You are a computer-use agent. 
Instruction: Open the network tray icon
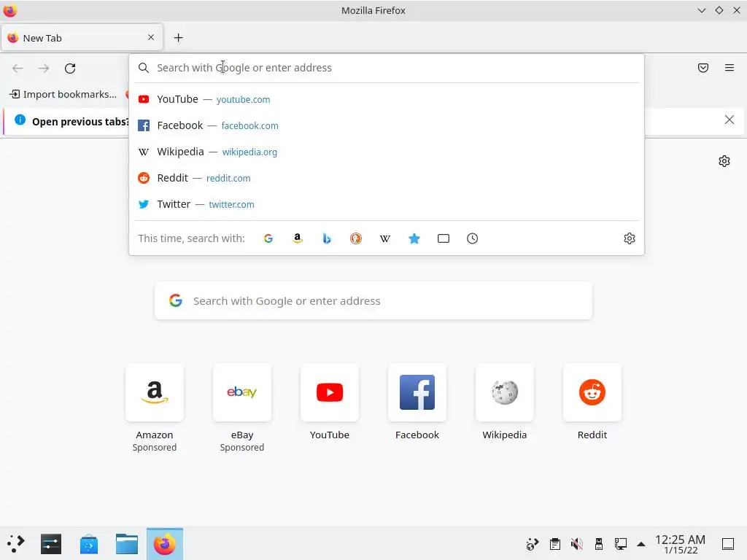(620, 544)
